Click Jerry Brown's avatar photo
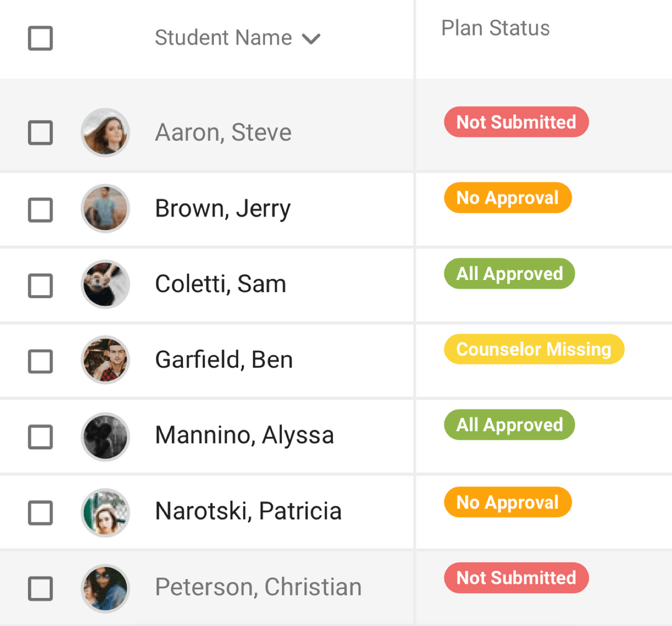672x626 pixels. pos(105,208)
